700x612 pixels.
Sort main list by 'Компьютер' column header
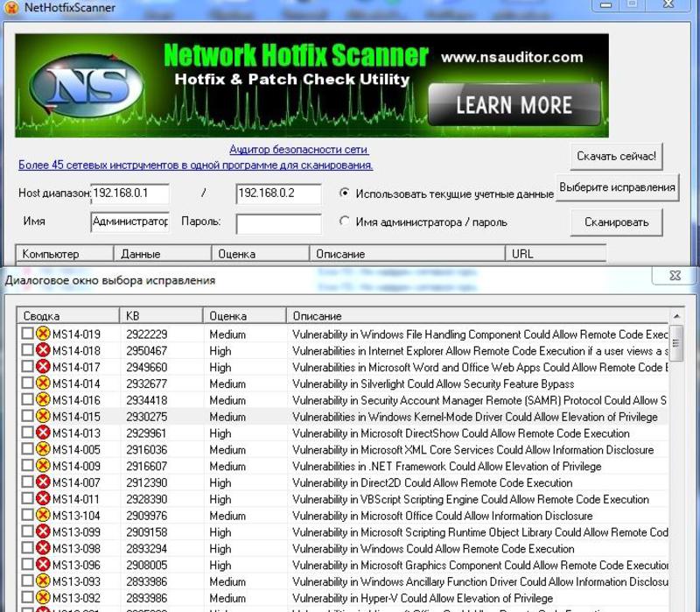pos(64,254)
